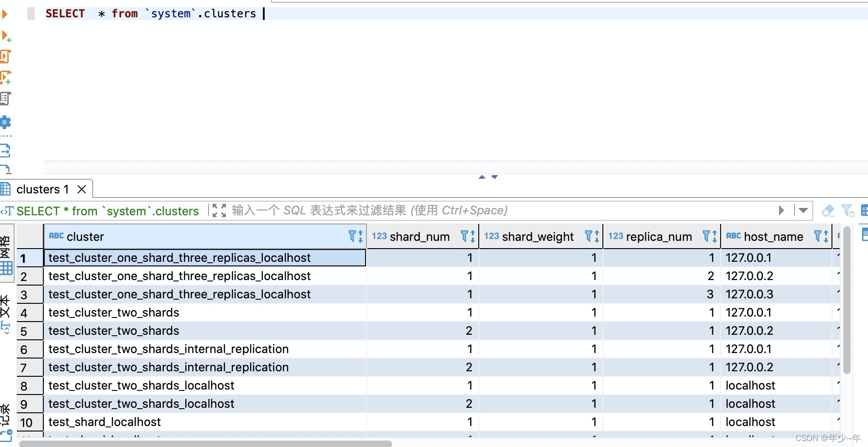Select row number 8 header
The height and width of the screenshot is (447, 868).
coord(30,386)
